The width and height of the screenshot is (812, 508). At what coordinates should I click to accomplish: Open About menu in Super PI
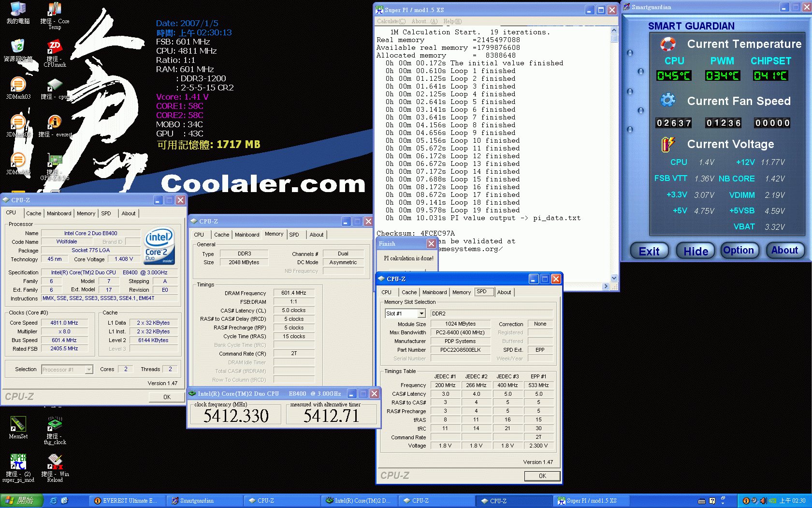click(424, 21)
